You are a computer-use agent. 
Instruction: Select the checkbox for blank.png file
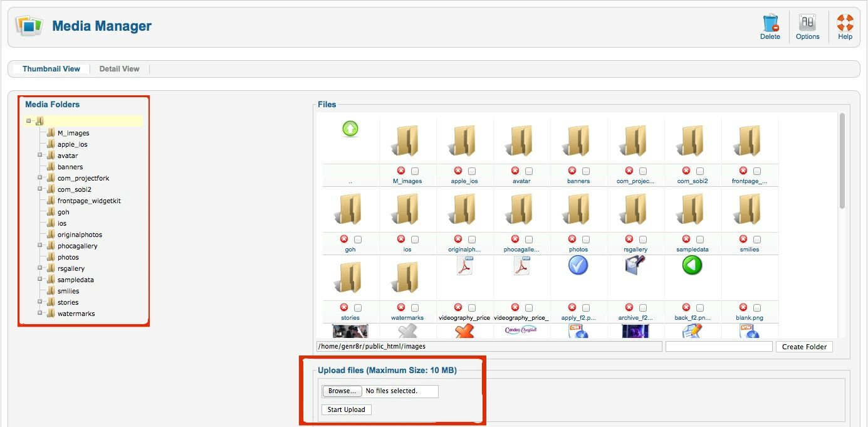tap(757, 308)
